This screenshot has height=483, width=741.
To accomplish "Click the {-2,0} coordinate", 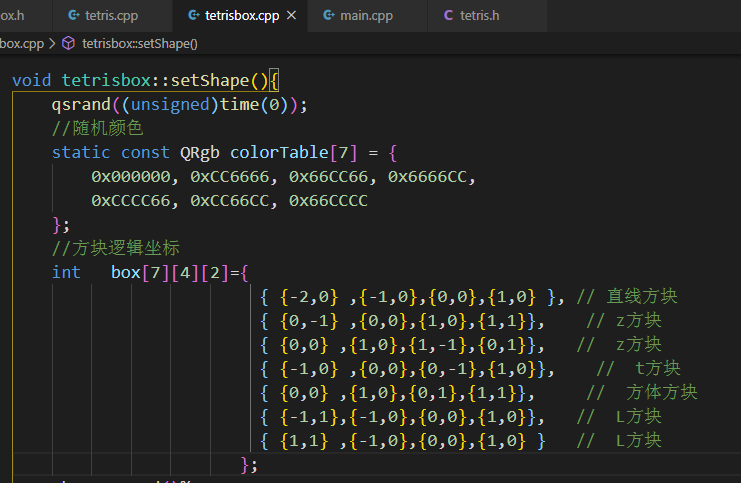I will [309, 297].
